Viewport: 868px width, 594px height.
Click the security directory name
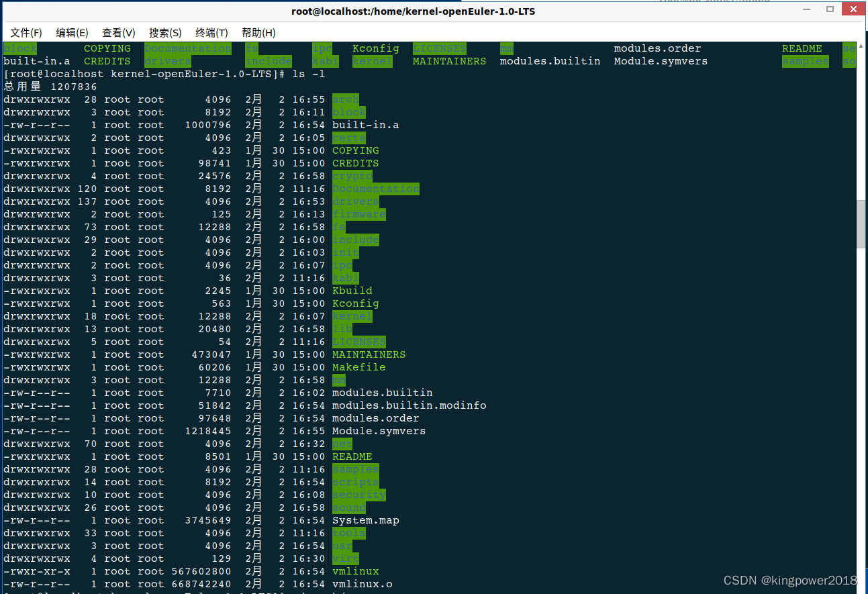click(358, 495)
